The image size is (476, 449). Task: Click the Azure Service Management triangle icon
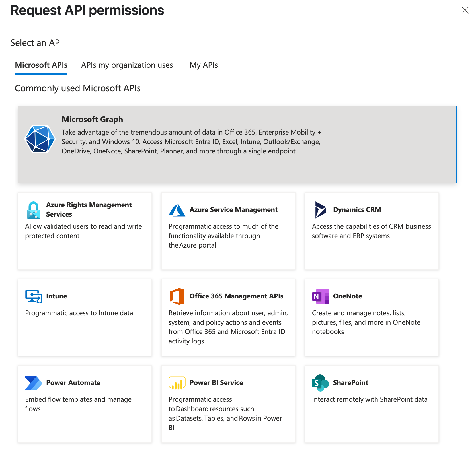tap(177, 210)
